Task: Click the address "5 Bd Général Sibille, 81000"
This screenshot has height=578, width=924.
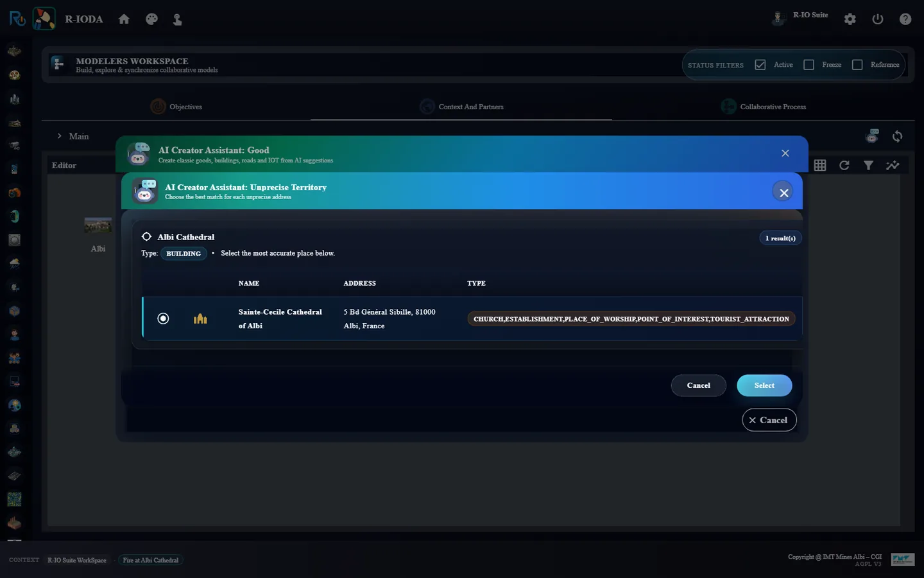Action: tap(389, 312)
